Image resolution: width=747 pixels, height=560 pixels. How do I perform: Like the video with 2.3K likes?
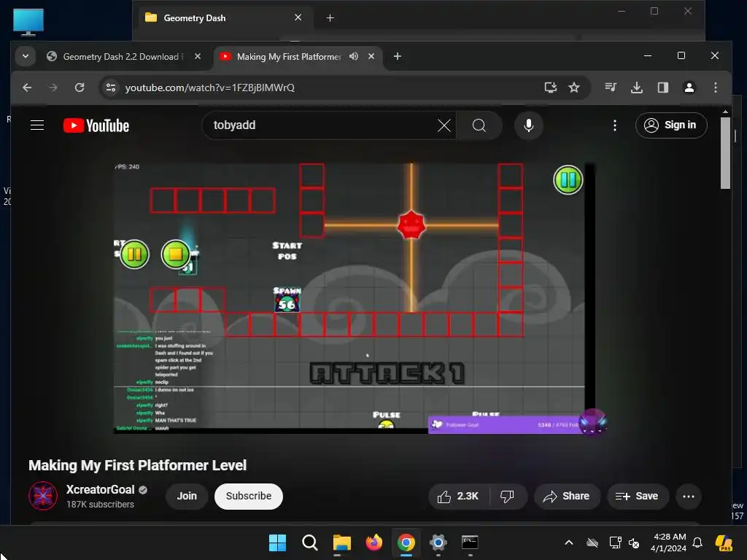(x=458, y=496)
